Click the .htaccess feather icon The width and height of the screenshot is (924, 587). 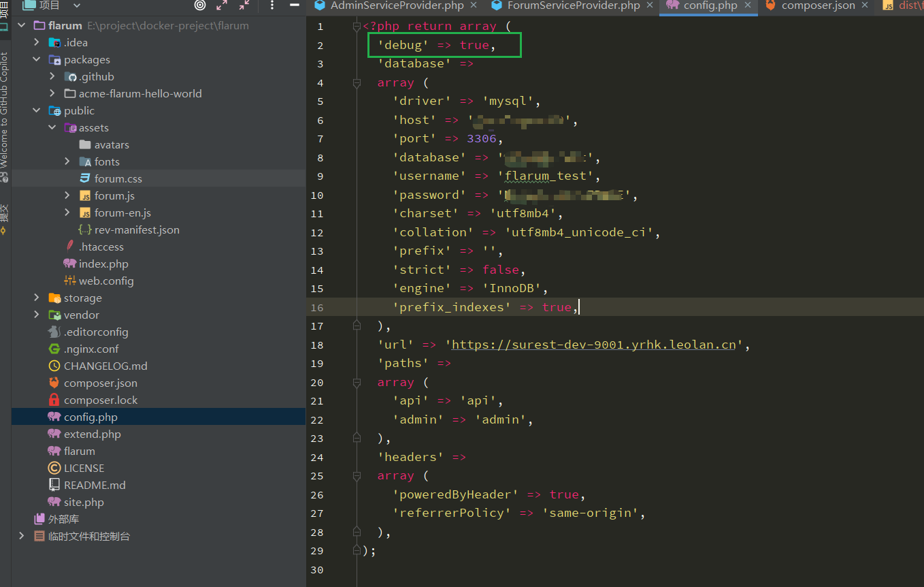tap(70, 247)
